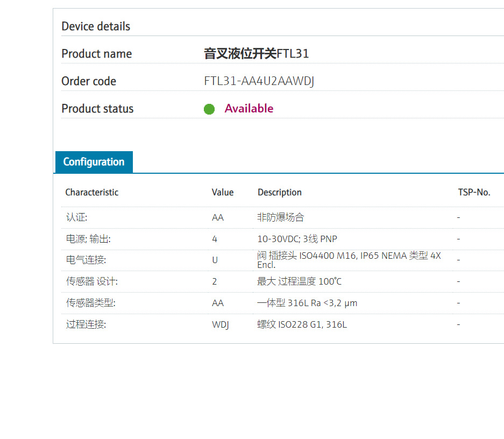Viewport: 504px width, 439px height.
Task: Click the Value column header
Action: tap(223, 193)
